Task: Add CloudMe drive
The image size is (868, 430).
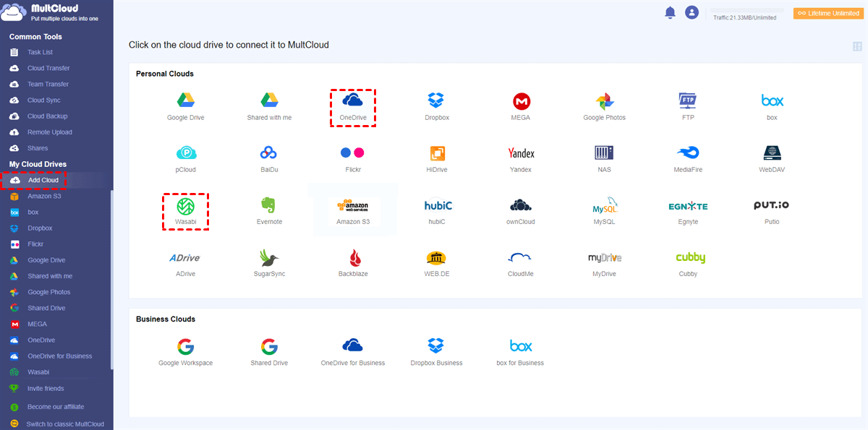Action: point(521,263)
